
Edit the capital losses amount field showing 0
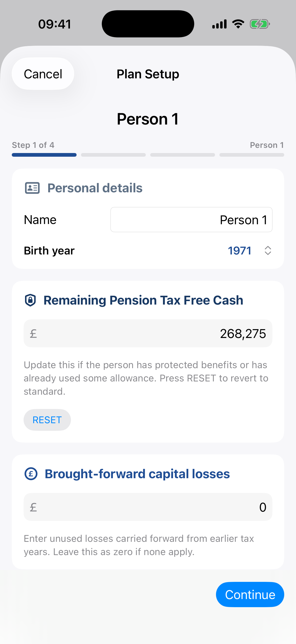pos(148,507)
